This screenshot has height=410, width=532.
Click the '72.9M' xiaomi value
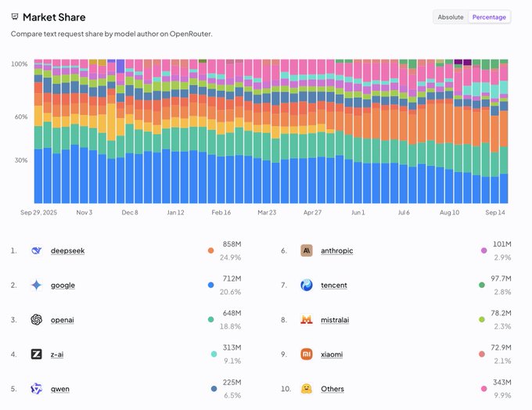pos(501,347)
